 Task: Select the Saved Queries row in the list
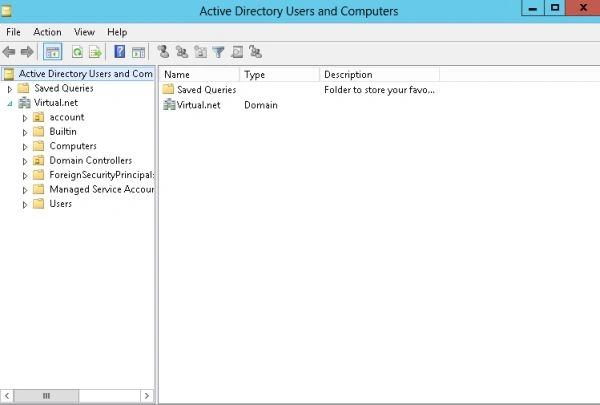(207, 90)
